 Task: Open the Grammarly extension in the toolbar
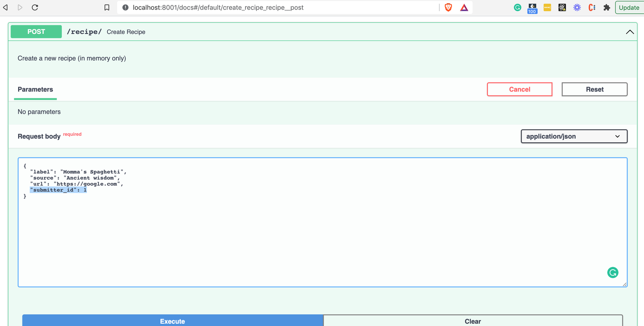tap(518, 7)
